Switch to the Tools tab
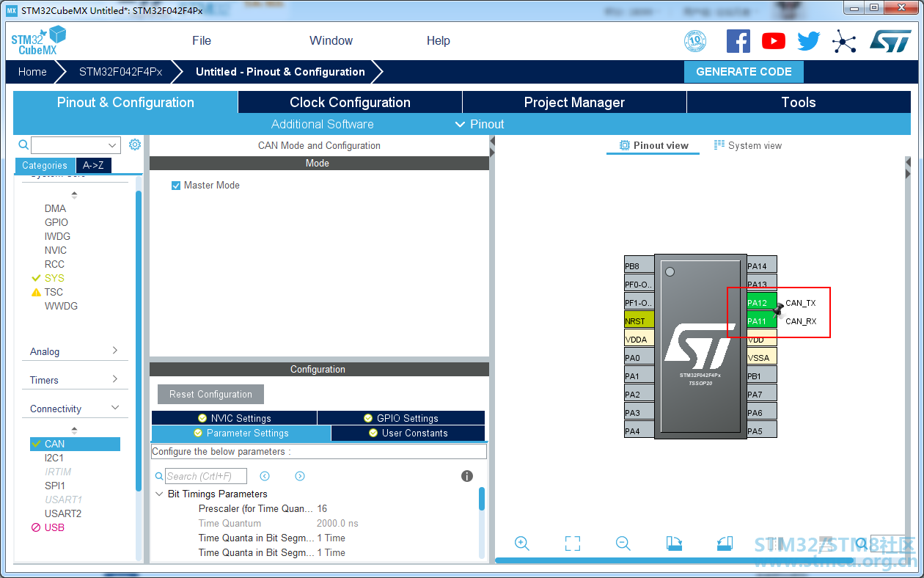This screenshot has width=924, height=578. tap(799, 102)
